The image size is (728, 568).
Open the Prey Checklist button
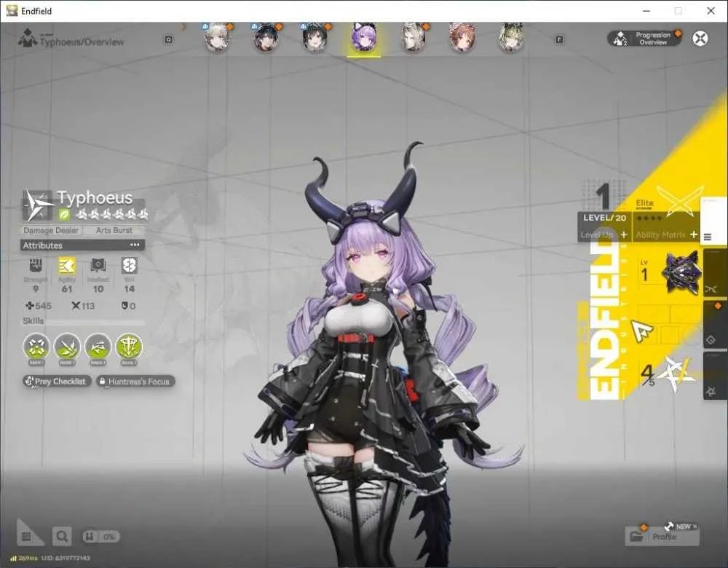click(57, 382)
